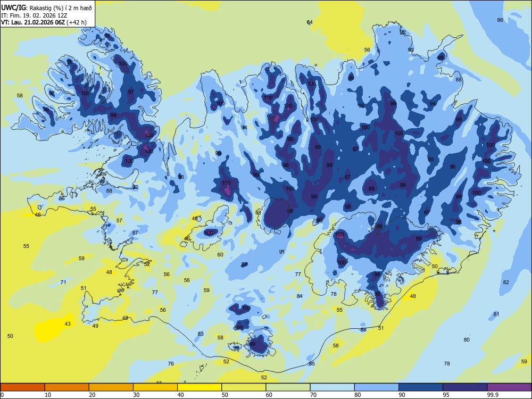
Task: Select the golden 30–40 legend swatch
Action: tap(155, 387)
